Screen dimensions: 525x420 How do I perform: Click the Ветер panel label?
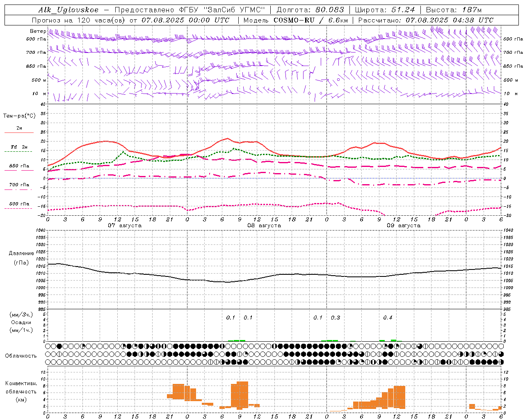[38, 31]
